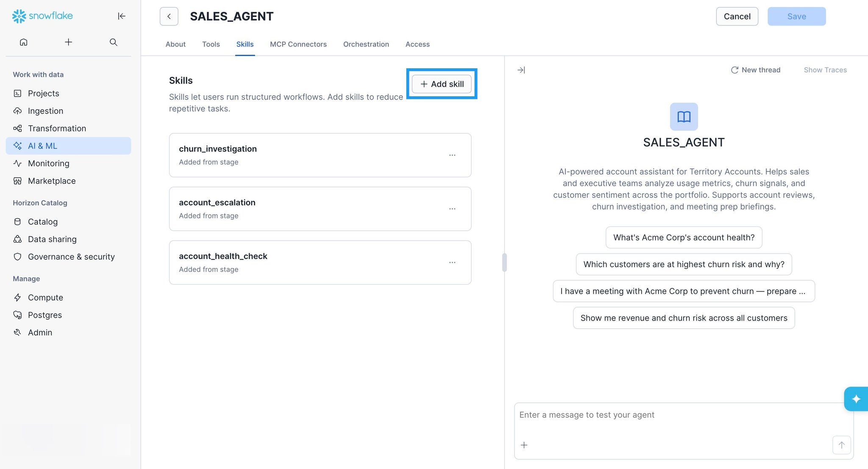
Task: Switch to the MCP Connectors tab
Action: pos(298,44)
